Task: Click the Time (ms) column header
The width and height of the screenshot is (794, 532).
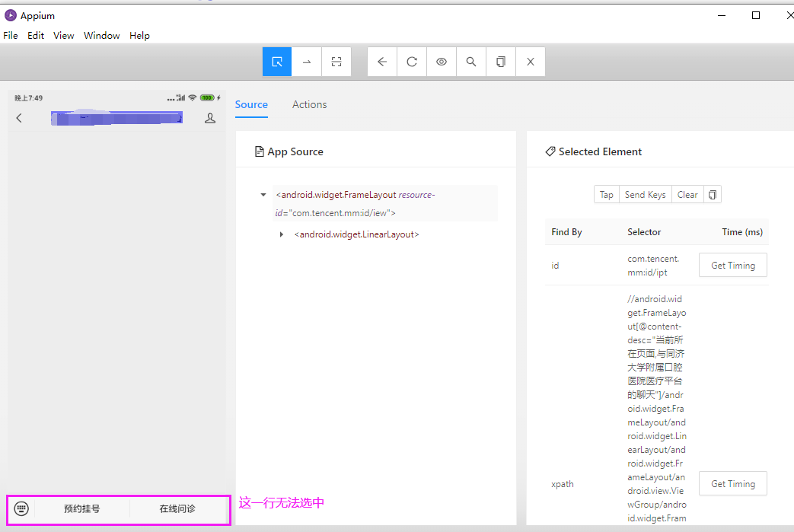Action: (x=741, y=232)
